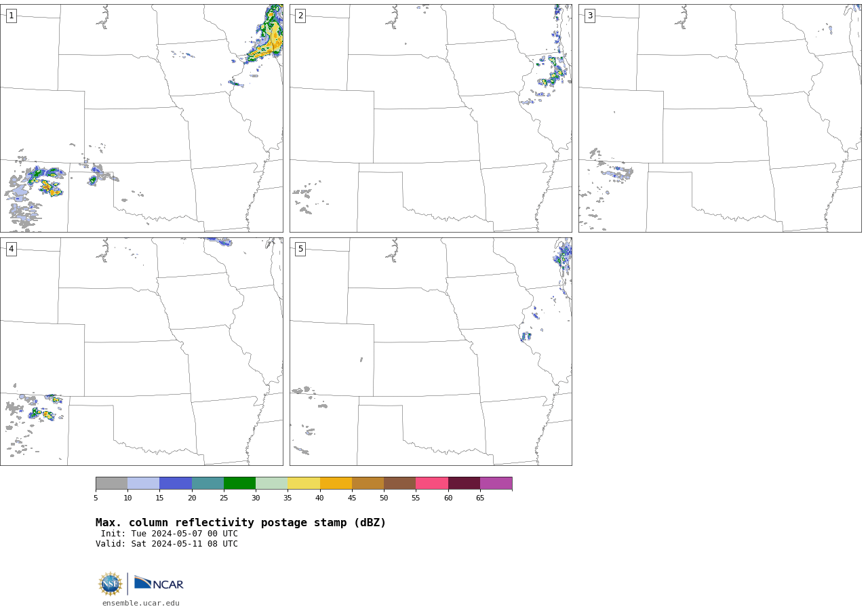
Task: Select the tan 45-50 dBZ swatch
Action: click(x=368, y=483)
